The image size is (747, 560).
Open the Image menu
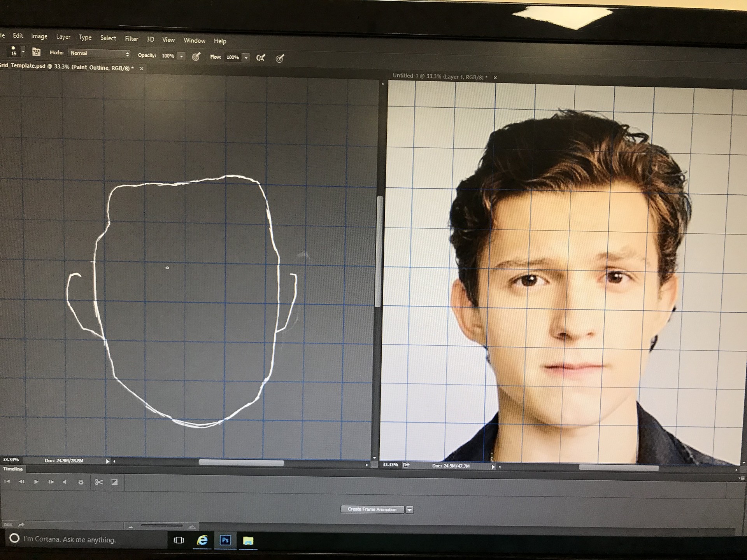point(39,36)
